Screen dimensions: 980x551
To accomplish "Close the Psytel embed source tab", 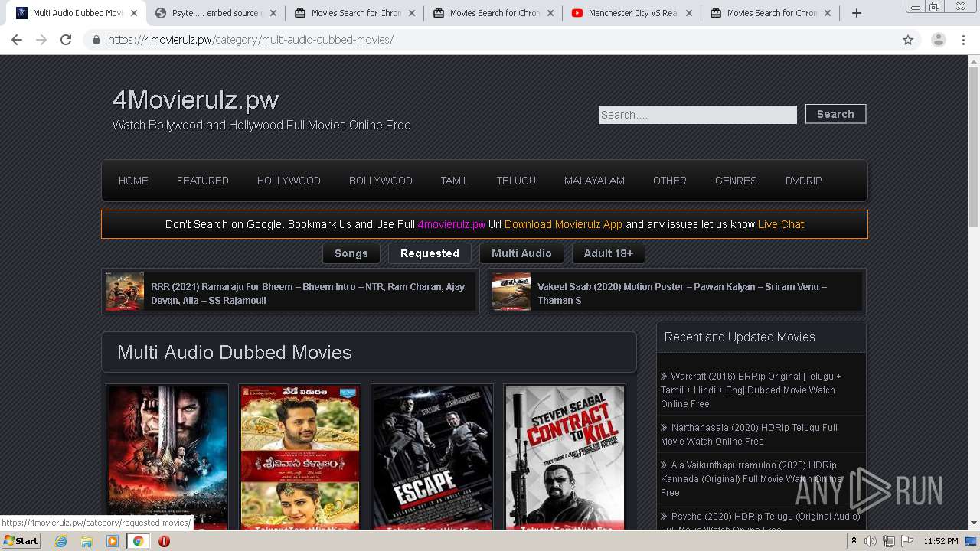I will pyautogui.click(x=273, y=13).
